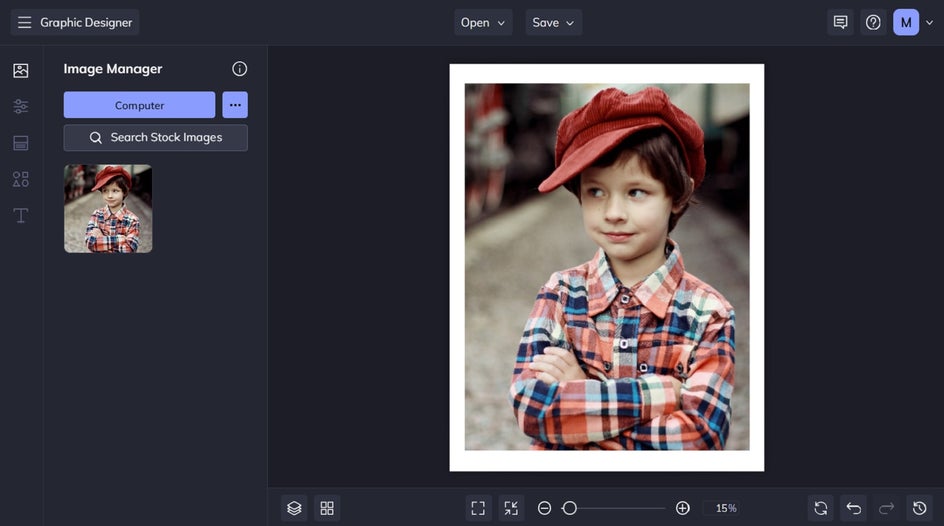944x526 pixels.
Task: Click Search Stock Images button
Action: click(155, 138)
